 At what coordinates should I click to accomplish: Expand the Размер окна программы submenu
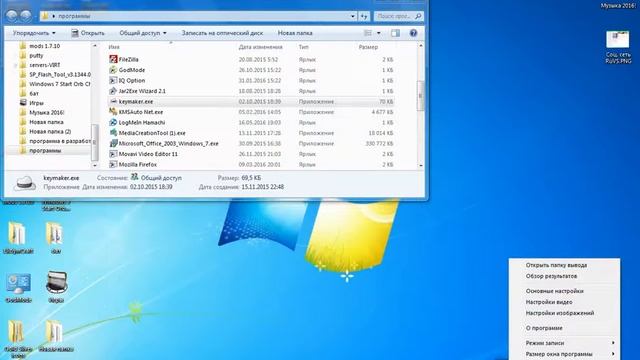coord(569,354)
